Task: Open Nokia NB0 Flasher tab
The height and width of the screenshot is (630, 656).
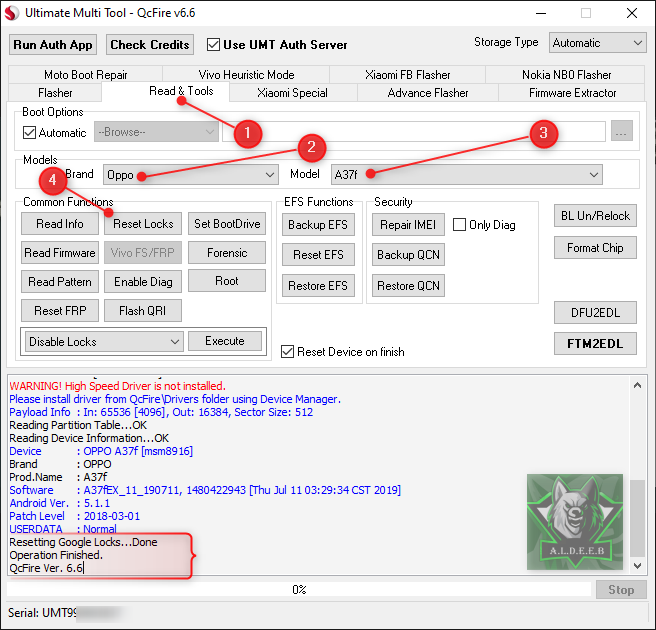Action: 566,75
